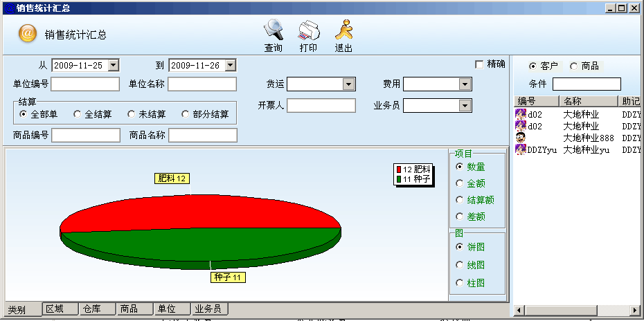Click into the 单位编号 input field
This screenshot has width=644, height=321.
point(85,84)
